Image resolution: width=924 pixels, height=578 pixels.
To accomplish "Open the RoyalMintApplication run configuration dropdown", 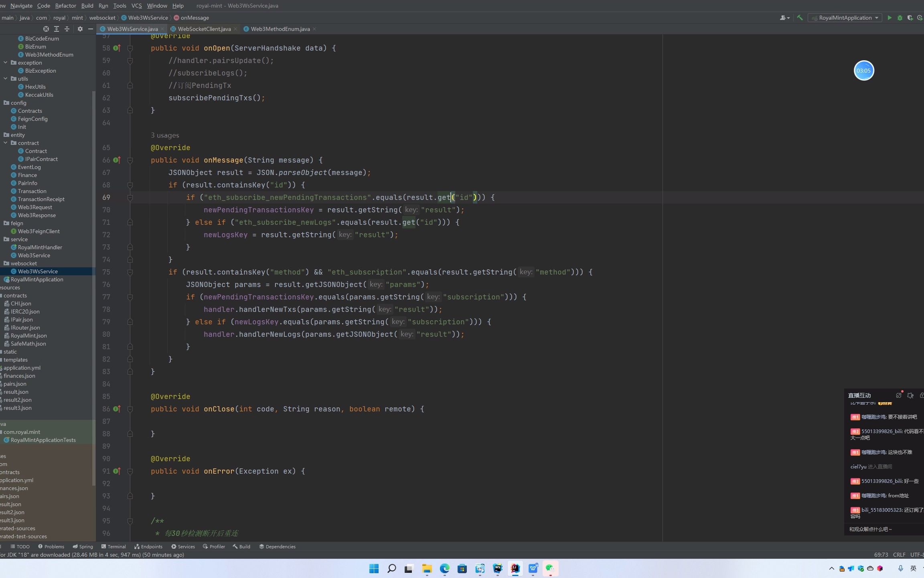I will pyautogui.click(x=845, y=18).
